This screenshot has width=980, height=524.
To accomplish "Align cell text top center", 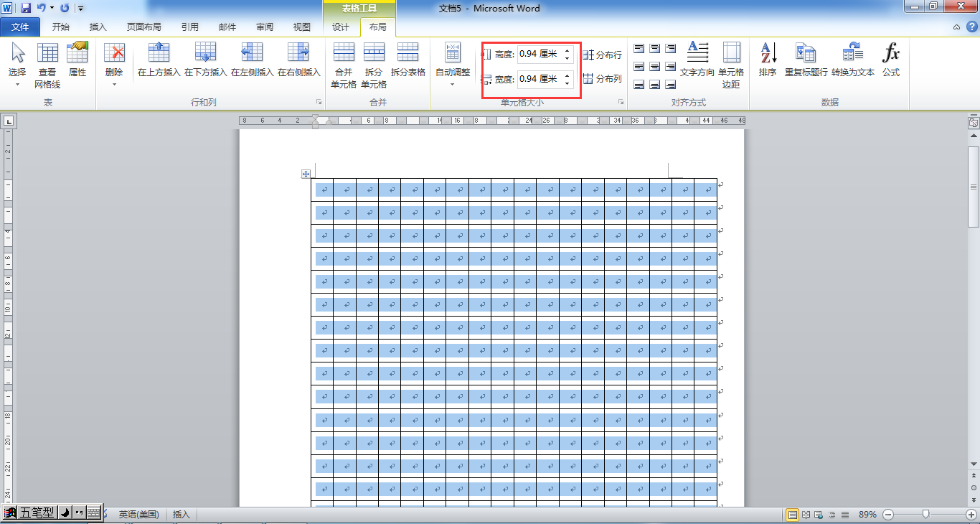I will 655,48.
